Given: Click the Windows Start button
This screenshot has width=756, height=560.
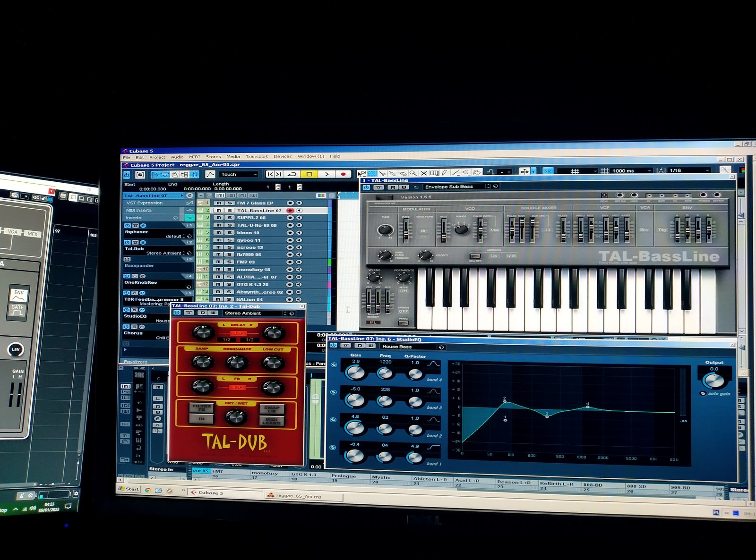Looking at the screenshot, I should tap(129, 489).
